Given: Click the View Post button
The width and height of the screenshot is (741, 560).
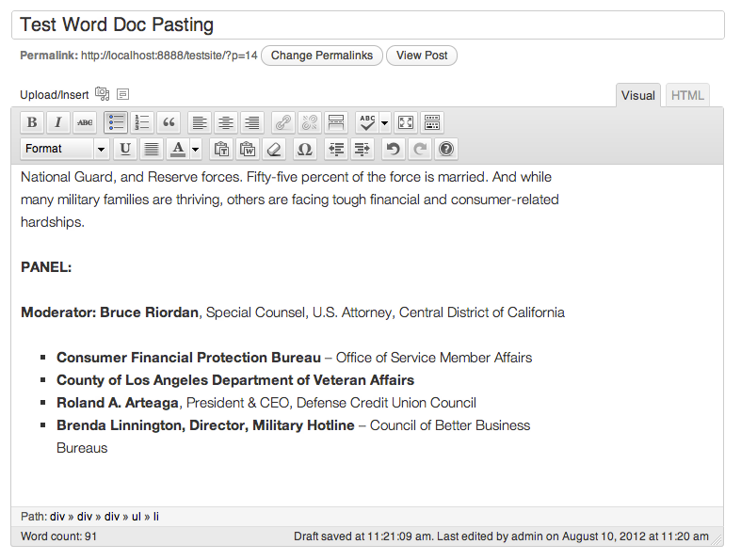Looking at the screenshot, I should (x=422, y=56).
